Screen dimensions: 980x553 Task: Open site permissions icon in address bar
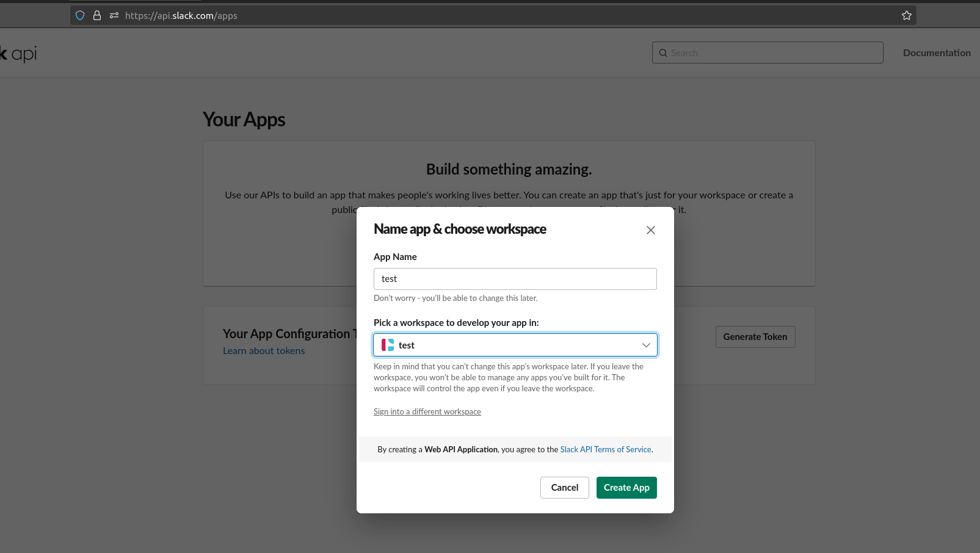click(x=114, y=15)
